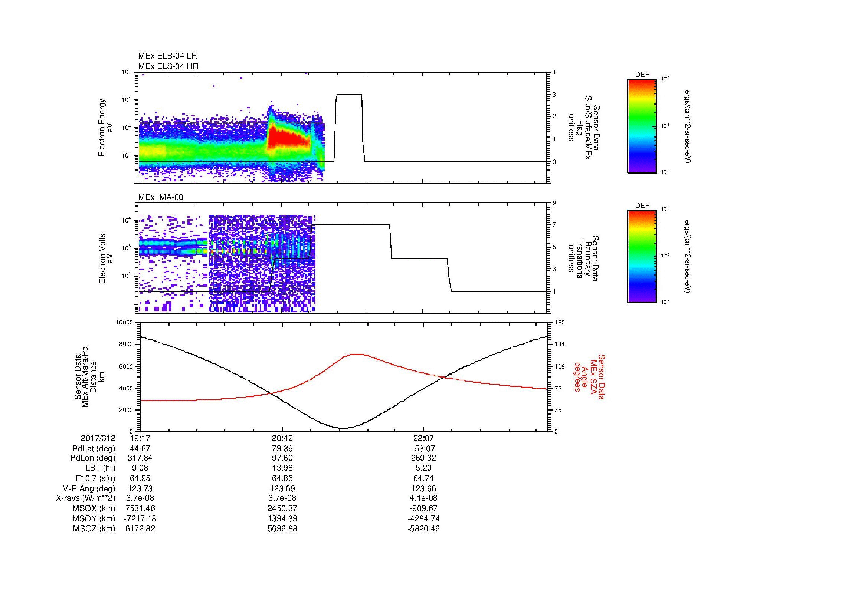Image resolution: width=868 pixels, height=613 pixels.
Task: Click the 'X-rays (W/m**2)' row label
Action: [x=86, y=498]
